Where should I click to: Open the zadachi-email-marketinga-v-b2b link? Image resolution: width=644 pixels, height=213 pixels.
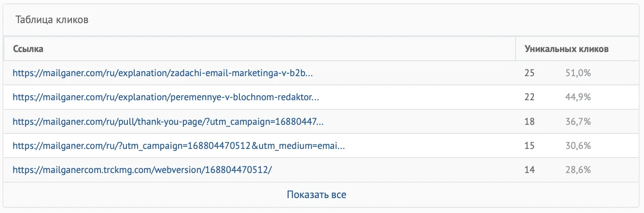[x=163, y=73]
